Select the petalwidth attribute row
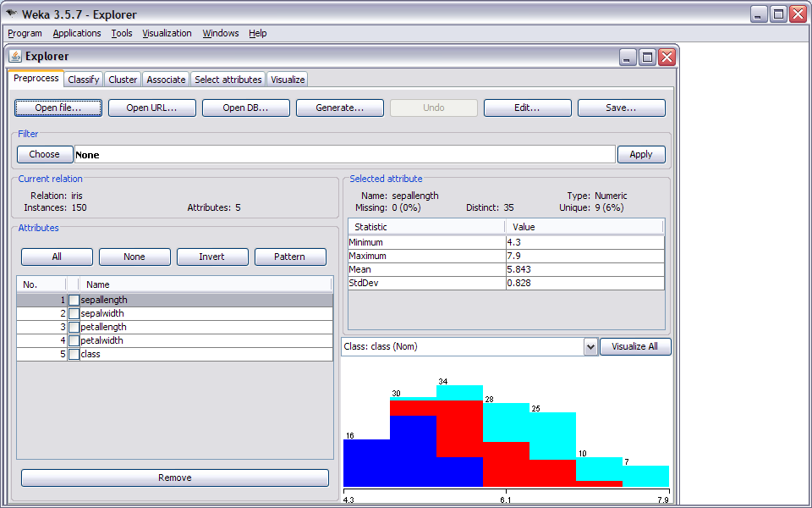Screen dimensions: 812x508 pyautogui.click(x=175, y=340)
